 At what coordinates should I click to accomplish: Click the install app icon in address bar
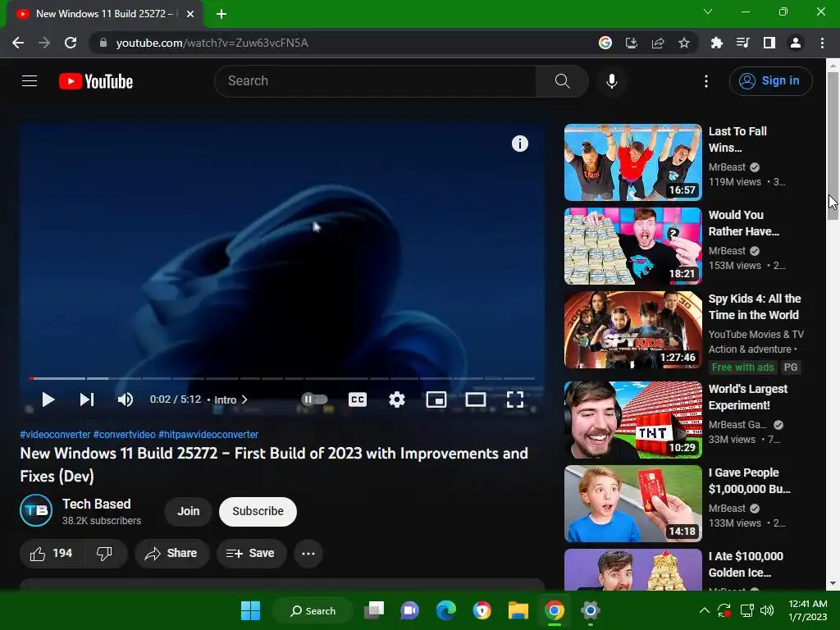pos(632,43)
